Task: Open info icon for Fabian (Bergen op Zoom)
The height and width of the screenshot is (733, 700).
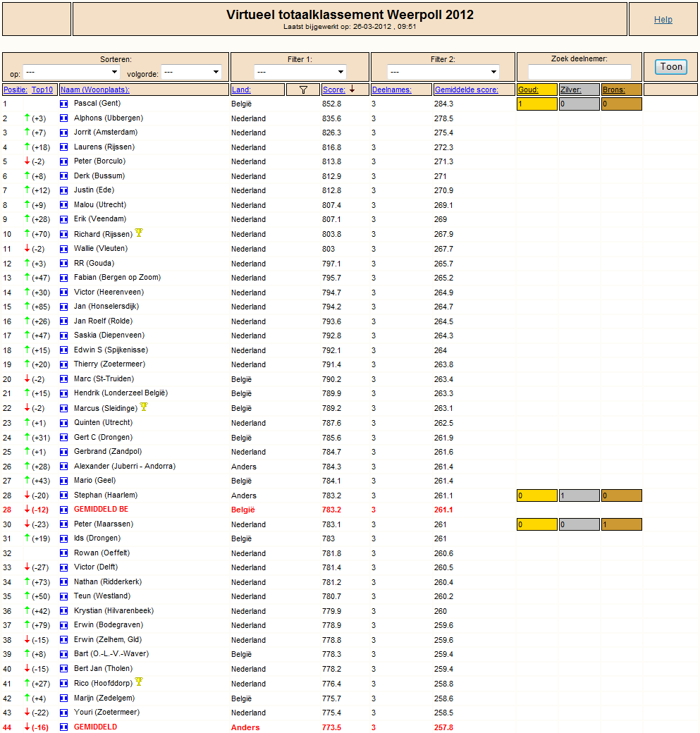Action: (x=63, y=278)
